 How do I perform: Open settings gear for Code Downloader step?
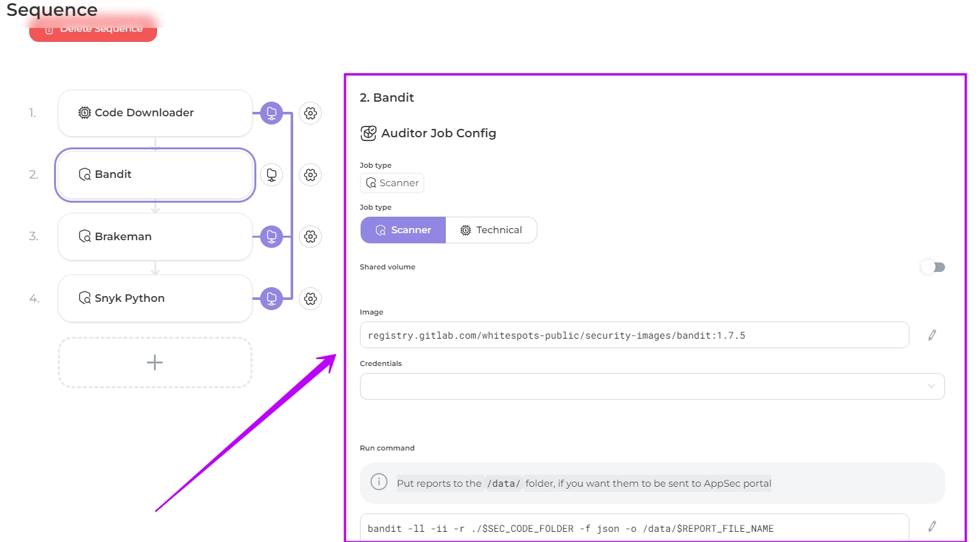310,113
